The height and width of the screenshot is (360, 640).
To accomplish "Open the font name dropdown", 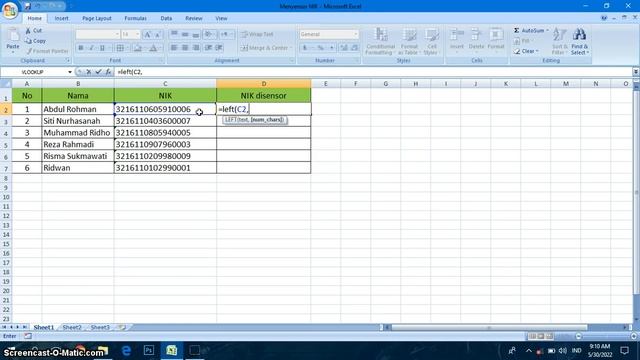I will pyautogui.click(x=117, y=34).
